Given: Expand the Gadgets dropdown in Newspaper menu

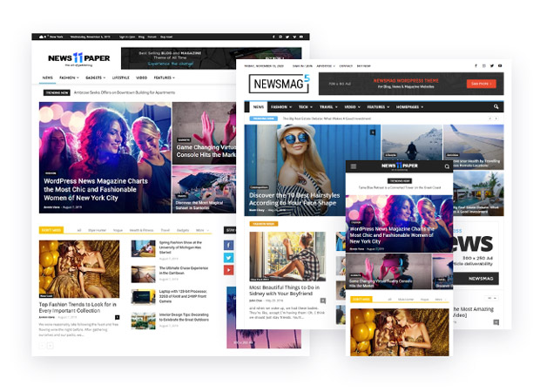Looking at the screenshot, I should tap(93, 78).
